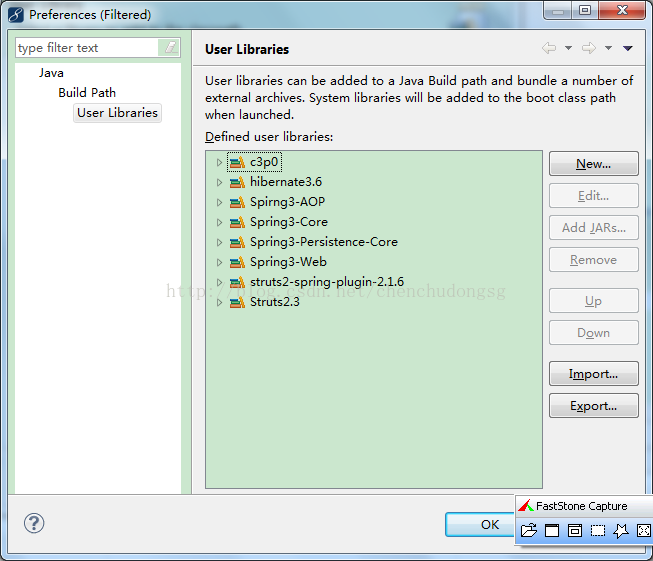
Task: Clear the filter text with eraser icon
Action: (169, 47)
